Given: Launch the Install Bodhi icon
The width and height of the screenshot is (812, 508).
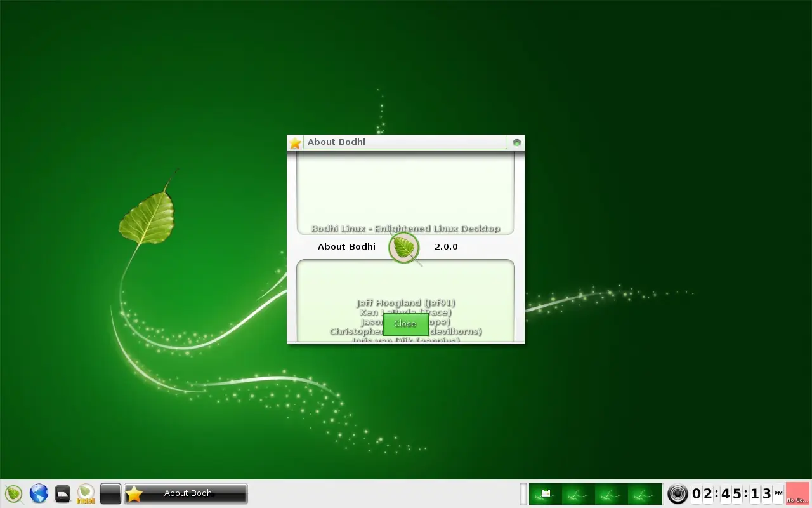Looking at the screenshot, I should (x=86, y=493).
